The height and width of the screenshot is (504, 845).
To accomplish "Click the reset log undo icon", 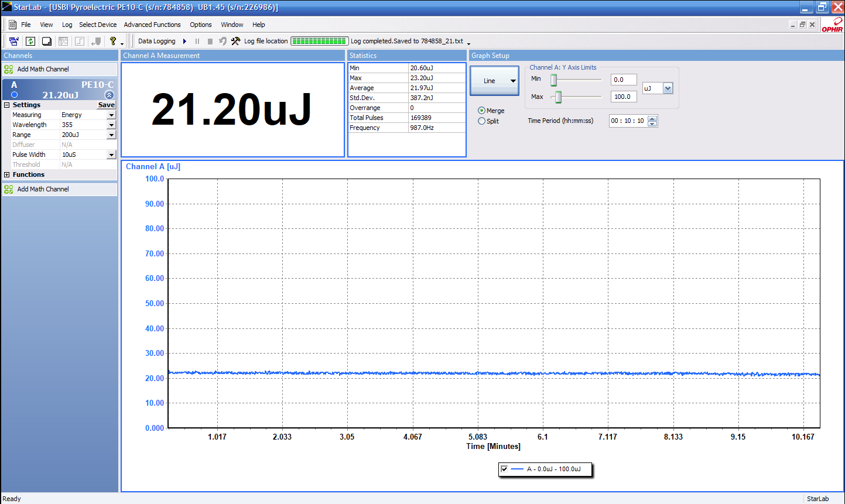I will tap(223, 41).
